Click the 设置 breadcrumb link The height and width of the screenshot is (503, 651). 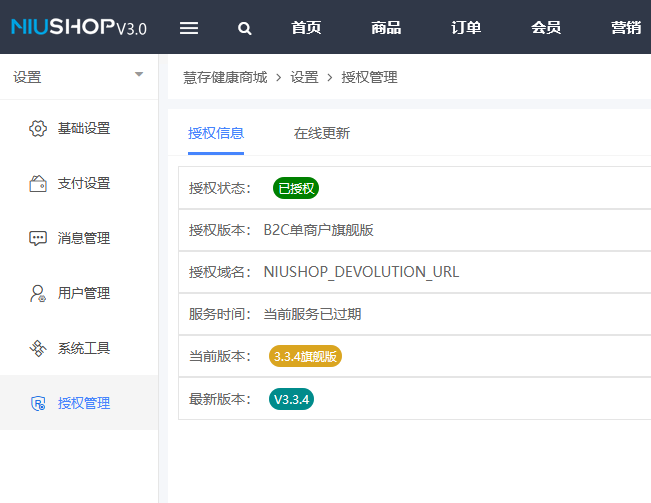tap(304, 77)
